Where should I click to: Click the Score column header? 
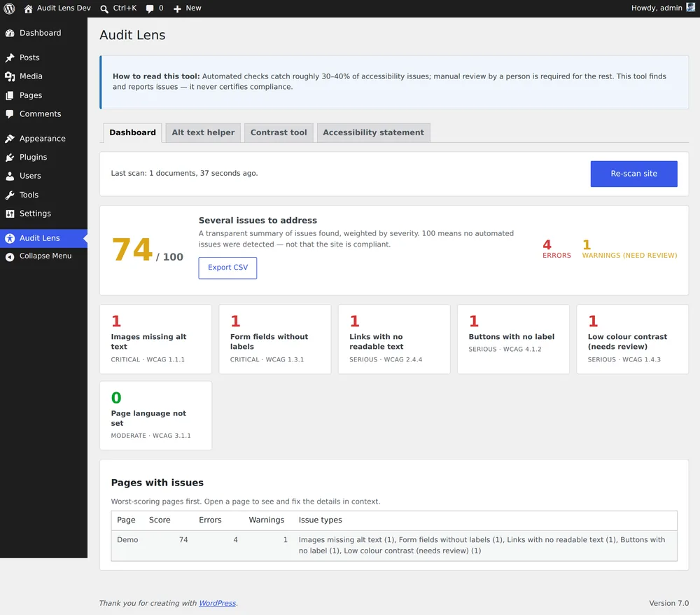(x=160, y=520)
